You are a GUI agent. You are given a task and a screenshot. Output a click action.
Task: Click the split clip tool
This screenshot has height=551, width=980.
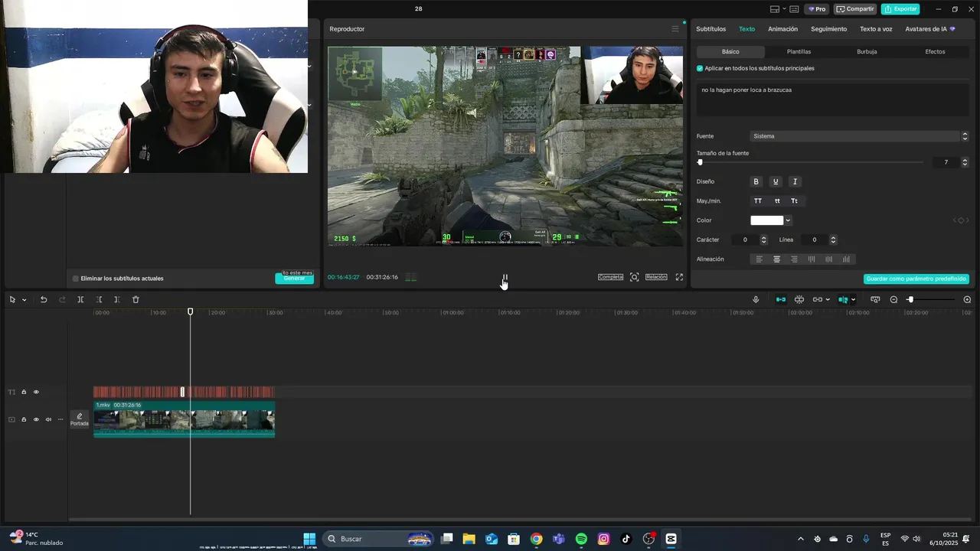(80, 299)
